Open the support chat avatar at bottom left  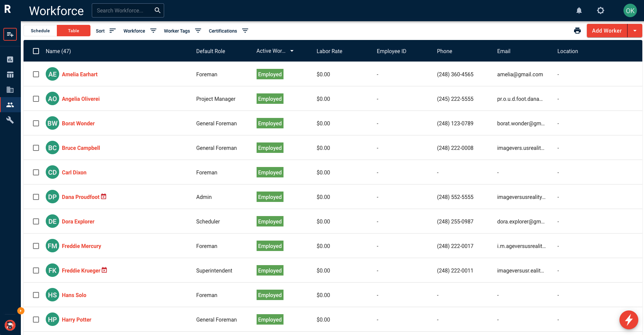[10, 325]
